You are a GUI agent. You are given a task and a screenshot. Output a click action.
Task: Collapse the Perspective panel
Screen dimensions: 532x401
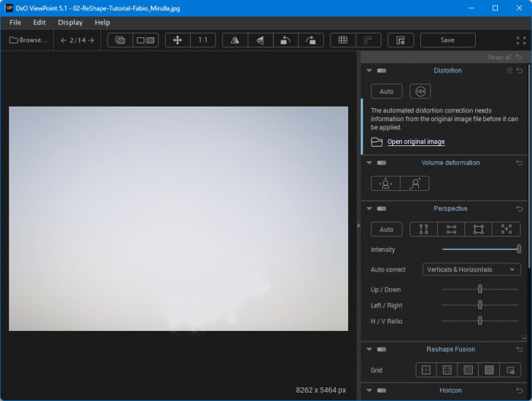[369, 208]
